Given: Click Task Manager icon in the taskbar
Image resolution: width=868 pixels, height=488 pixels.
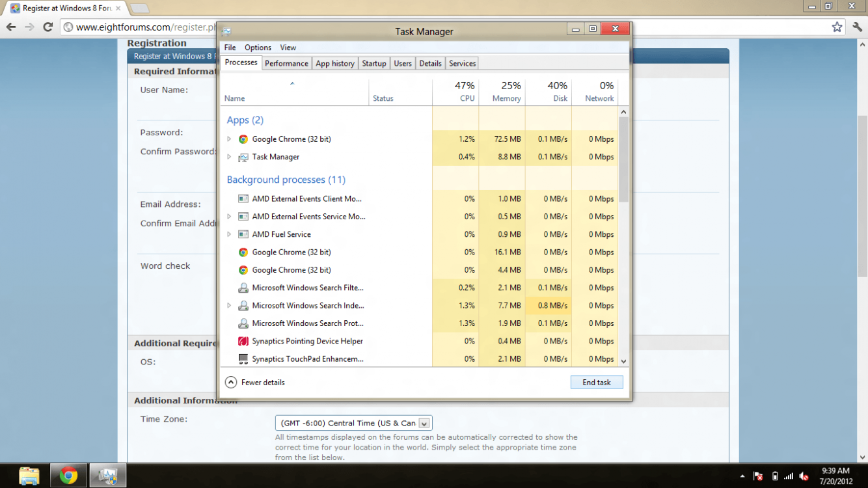Looking at the screenshot, I should pos(107,476).
